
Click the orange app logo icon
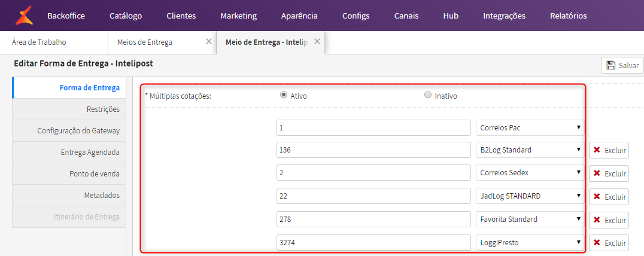click(x=23, y=16)
